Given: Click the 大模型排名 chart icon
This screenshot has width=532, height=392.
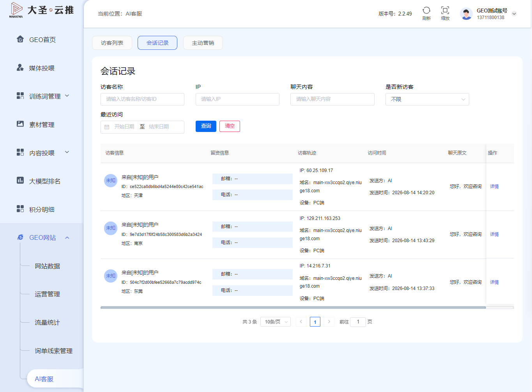Looking at the screenshot, I should point(20,181).
